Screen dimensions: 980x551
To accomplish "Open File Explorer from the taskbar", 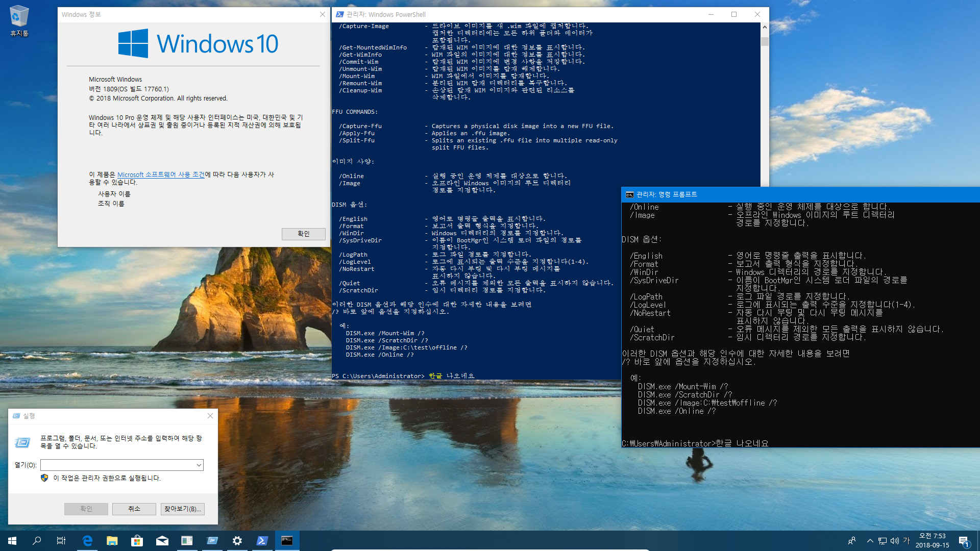I will pyautogui.click(x=112, y=541).
